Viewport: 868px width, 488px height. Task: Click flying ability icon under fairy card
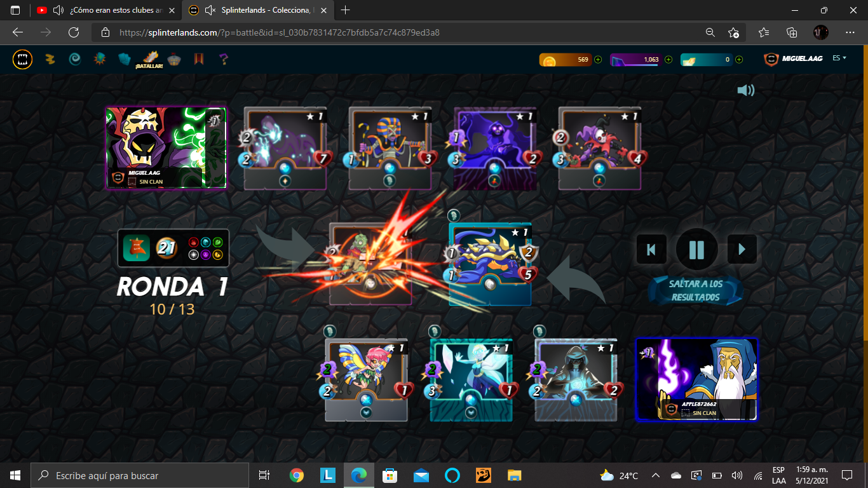click(367, 412)
